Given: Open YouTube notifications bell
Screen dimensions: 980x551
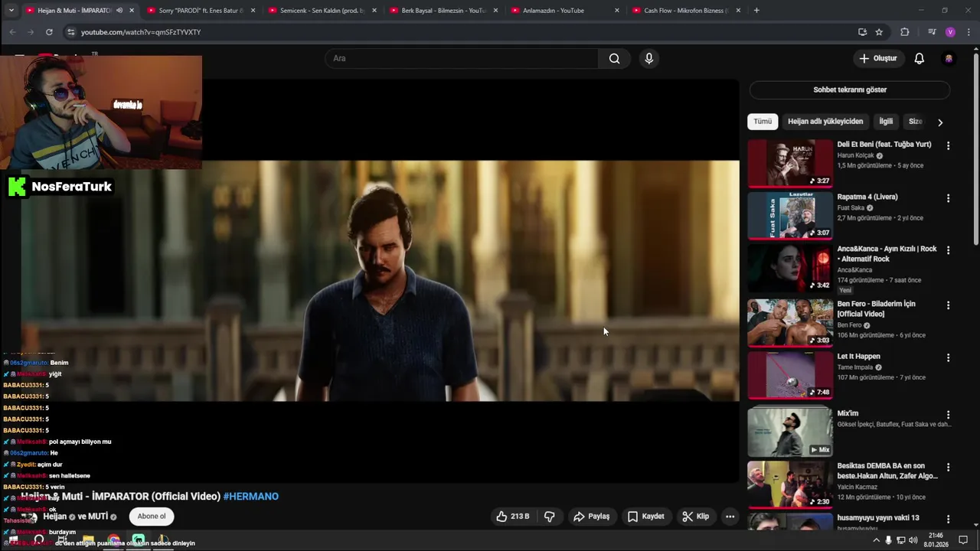Looking at the screenshot, I should coord(919,58).
